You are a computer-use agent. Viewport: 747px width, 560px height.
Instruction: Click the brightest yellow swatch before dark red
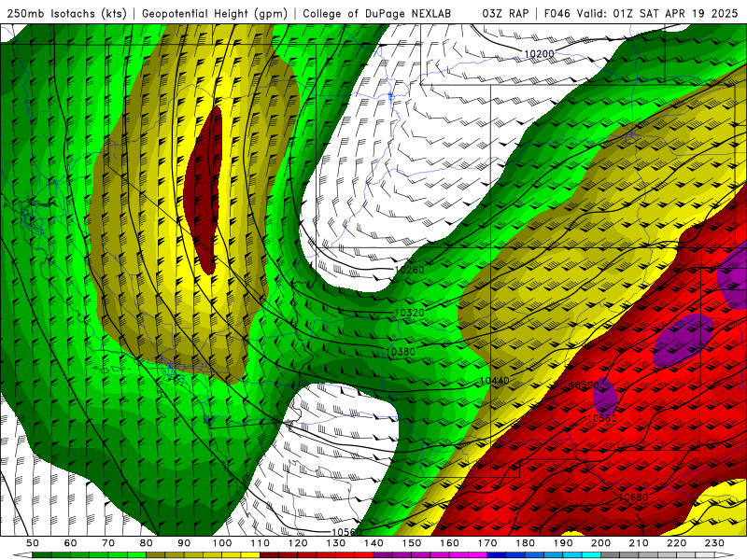tap(250, 555)
